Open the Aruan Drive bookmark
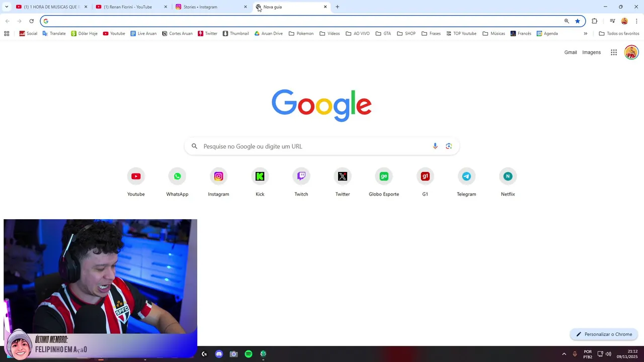 [x=268, y=34]
